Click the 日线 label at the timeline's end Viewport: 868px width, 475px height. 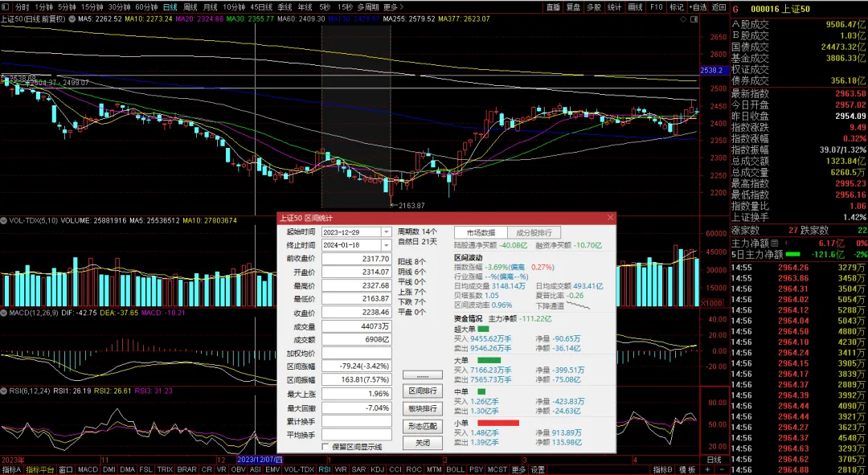(x=714, y=460)
